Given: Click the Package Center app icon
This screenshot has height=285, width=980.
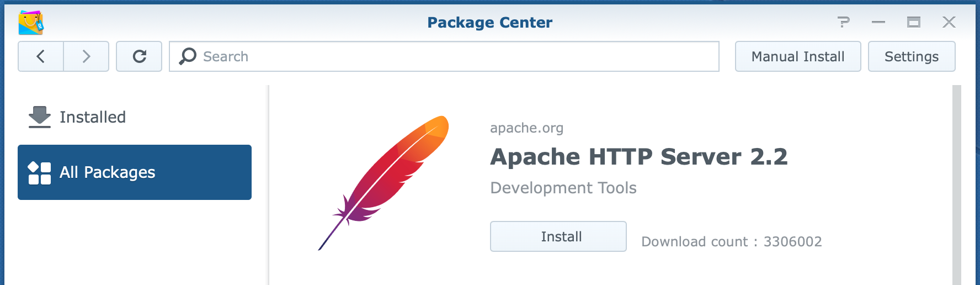Looking at the screenshot, I should click(x=31, y=23).
